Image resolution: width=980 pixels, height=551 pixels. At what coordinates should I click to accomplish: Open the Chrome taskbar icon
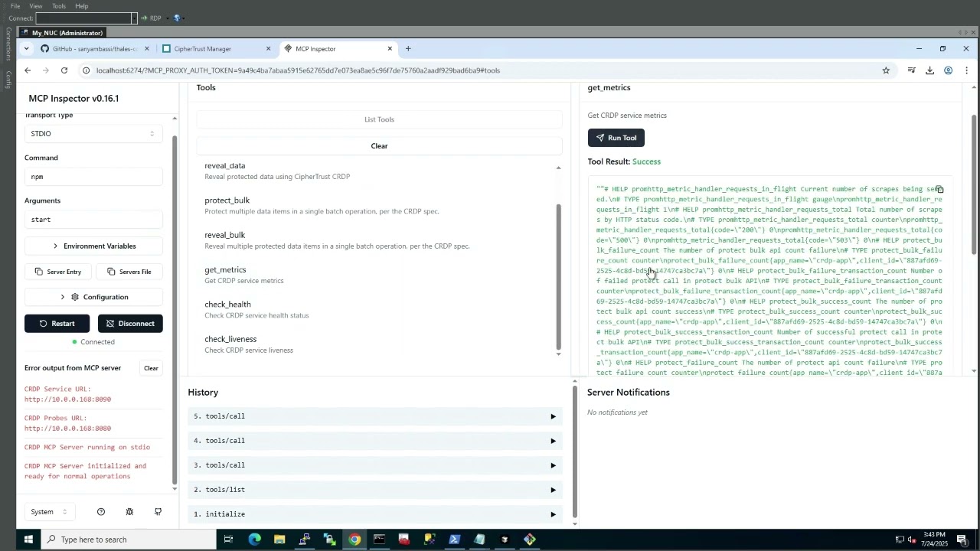pos(354,540)
